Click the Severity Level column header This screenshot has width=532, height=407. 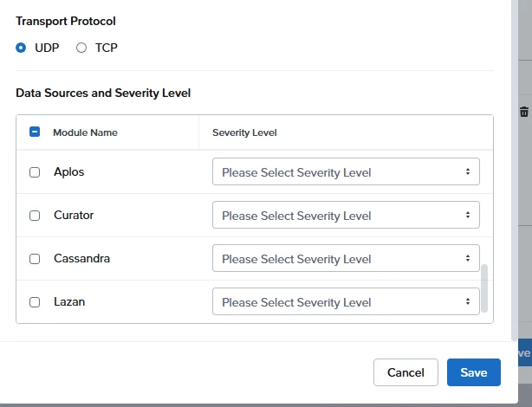(244, 132)
